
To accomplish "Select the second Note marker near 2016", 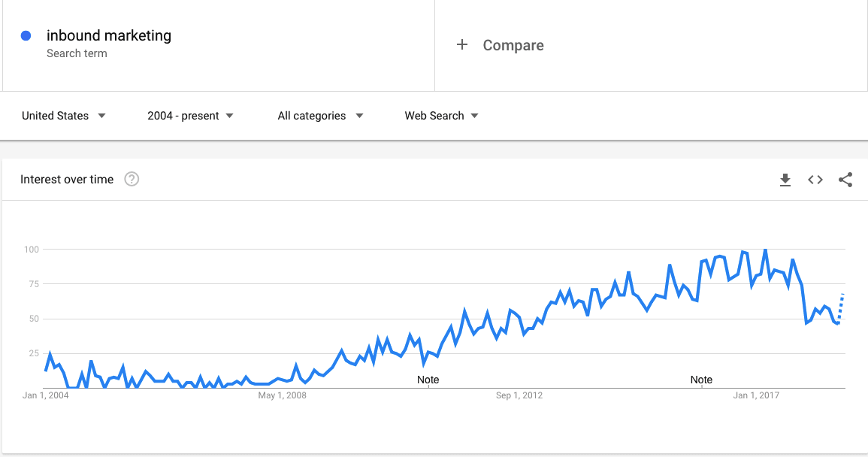I will pos(701,380).
